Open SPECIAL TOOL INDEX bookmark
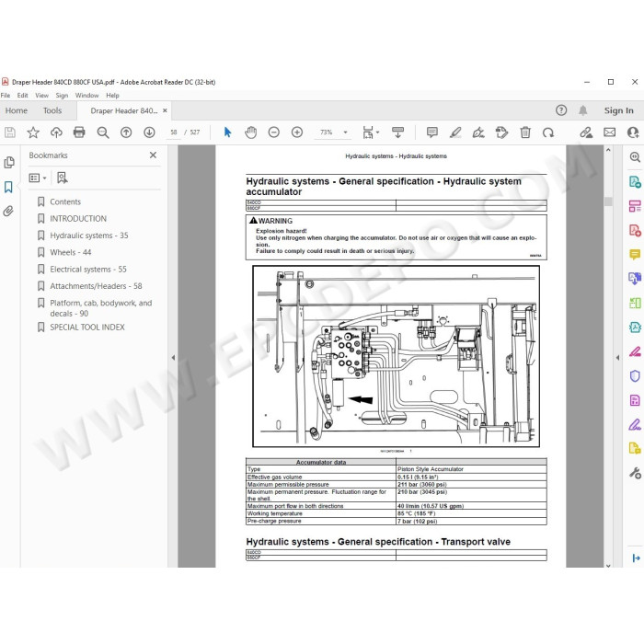This screenshot has width=644, height=644. tap(87, 327)
